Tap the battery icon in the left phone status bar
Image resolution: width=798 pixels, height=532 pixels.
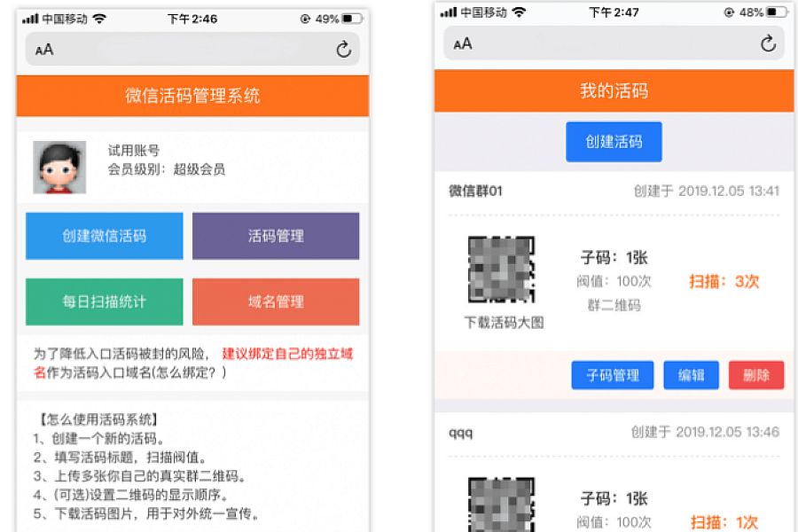[x=352, y=19]
